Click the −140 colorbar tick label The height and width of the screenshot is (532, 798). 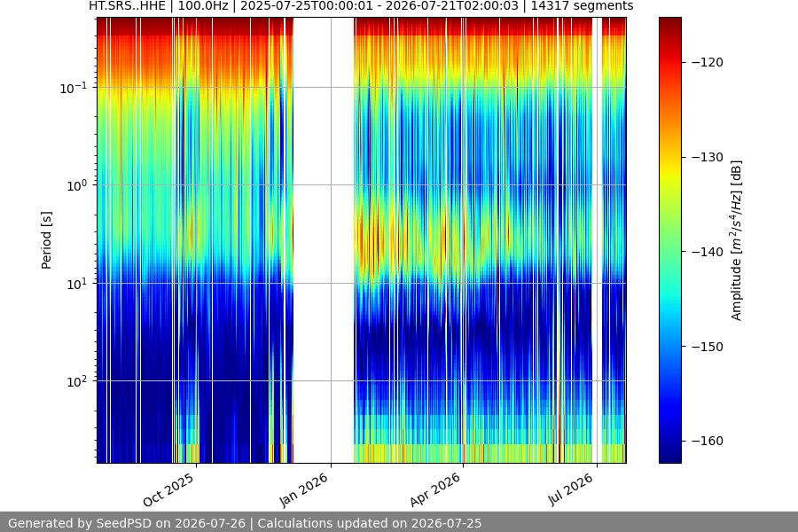pyautogui.click(x=708, y=252)
